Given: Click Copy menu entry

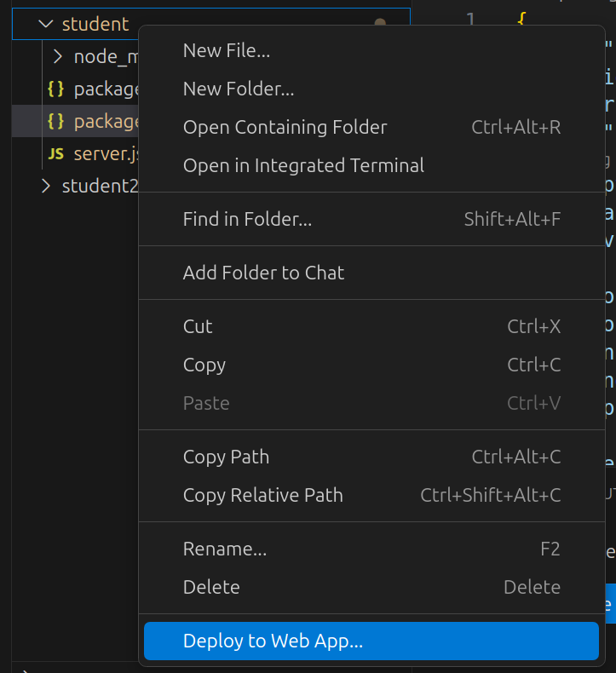Looking at the screenshot, I should pos(204,365).
